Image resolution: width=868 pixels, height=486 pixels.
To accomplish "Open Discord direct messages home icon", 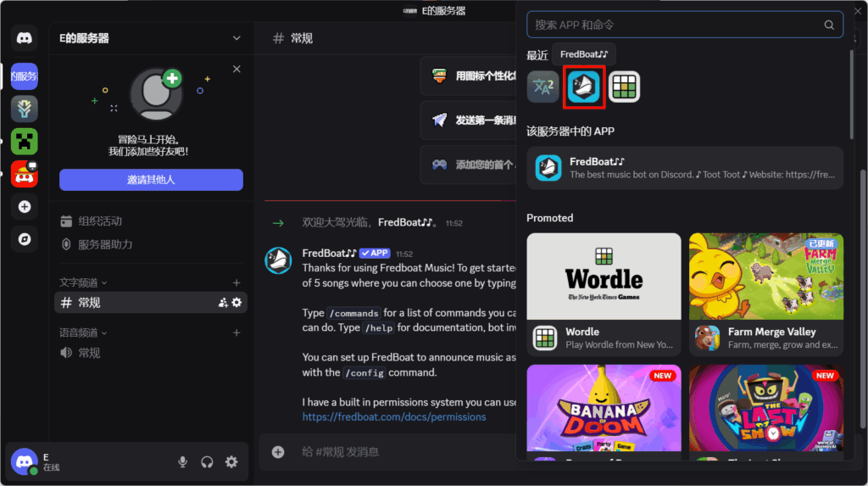I will 25,38.
